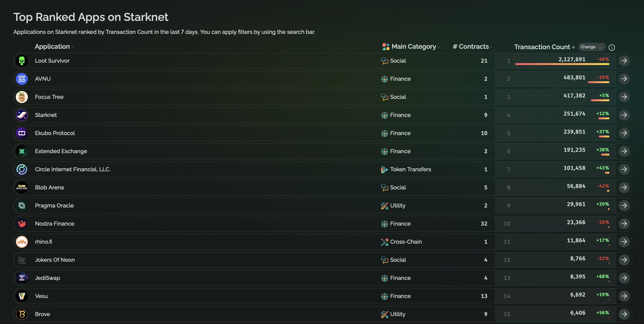
Task: Toggle the Change metric pill
Action: pos(591,47)
